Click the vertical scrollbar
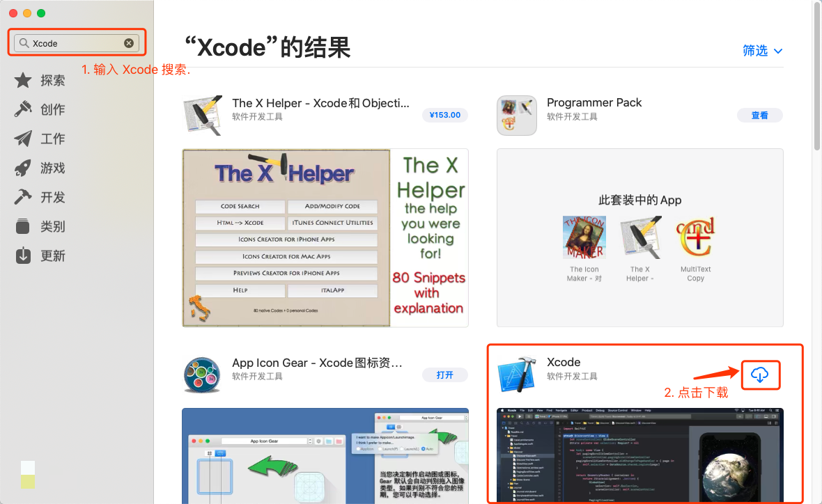822x504 pixels. pyautogui.click(x=816, y=77)
